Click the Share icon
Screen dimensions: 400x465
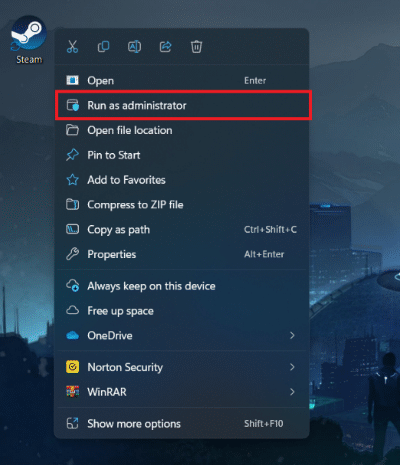[x=165, y=47]
